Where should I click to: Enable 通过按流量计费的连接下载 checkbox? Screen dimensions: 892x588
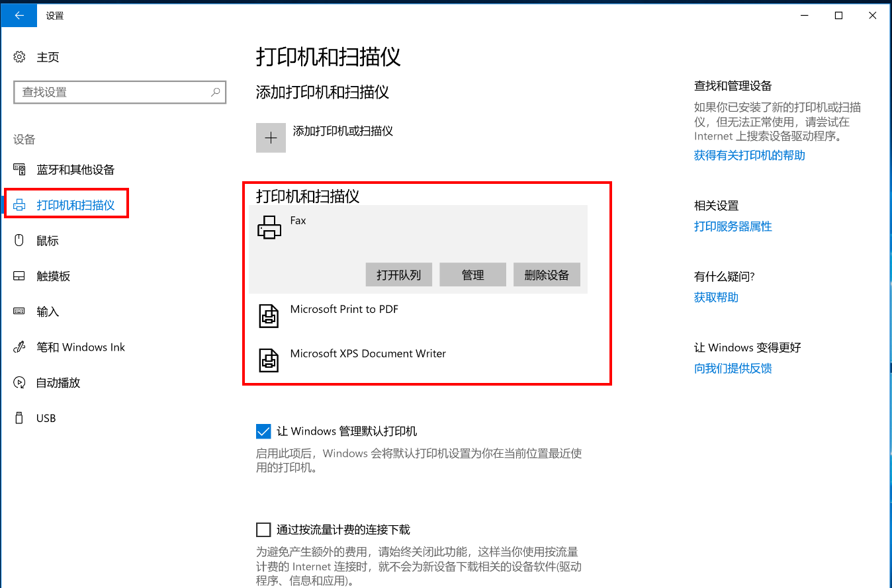pos(263,530)
